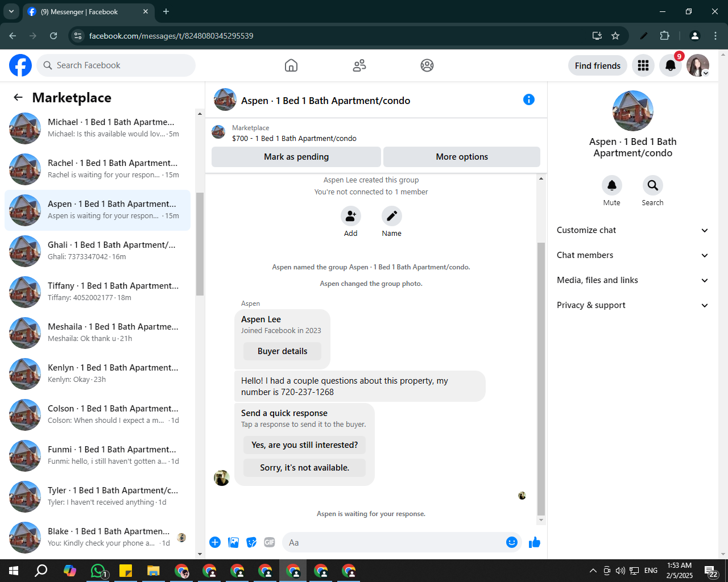Open Tyler's apartment conversation

(x=97, y=497)
